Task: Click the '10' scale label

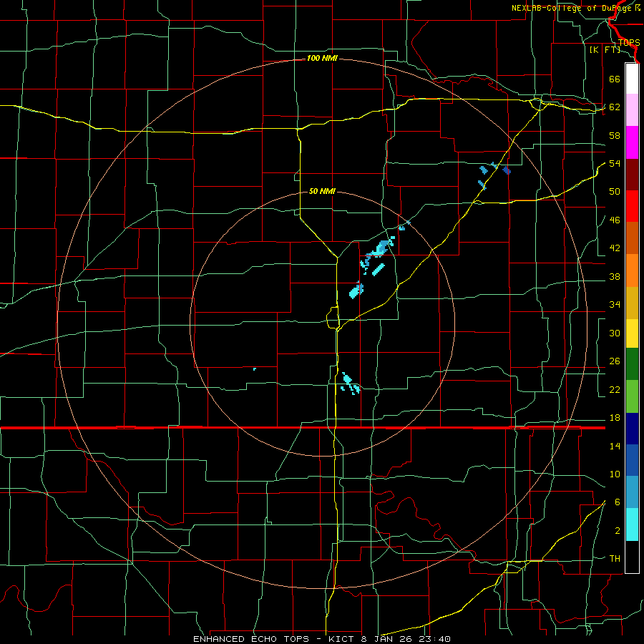Action: (x=615, y=474)
